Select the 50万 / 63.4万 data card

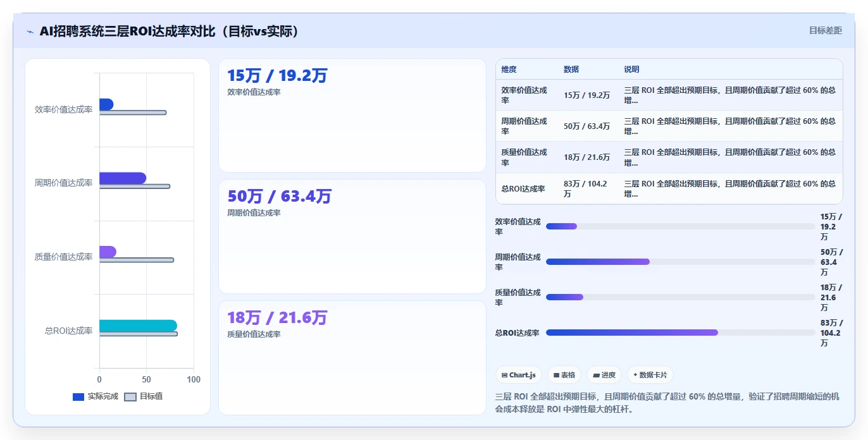click(x=352, y=236)
